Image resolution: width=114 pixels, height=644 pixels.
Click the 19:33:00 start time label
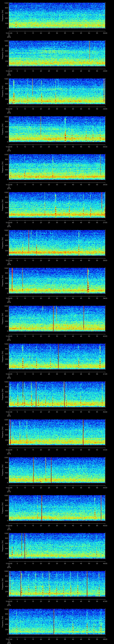[x=9, y=109]
